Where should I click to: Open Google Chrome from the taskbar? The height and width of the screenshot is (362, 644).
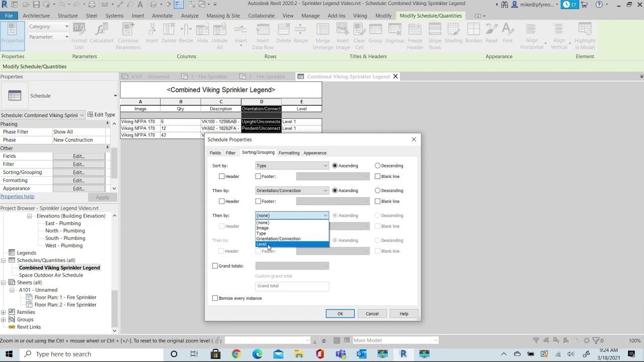pos(236,354)
